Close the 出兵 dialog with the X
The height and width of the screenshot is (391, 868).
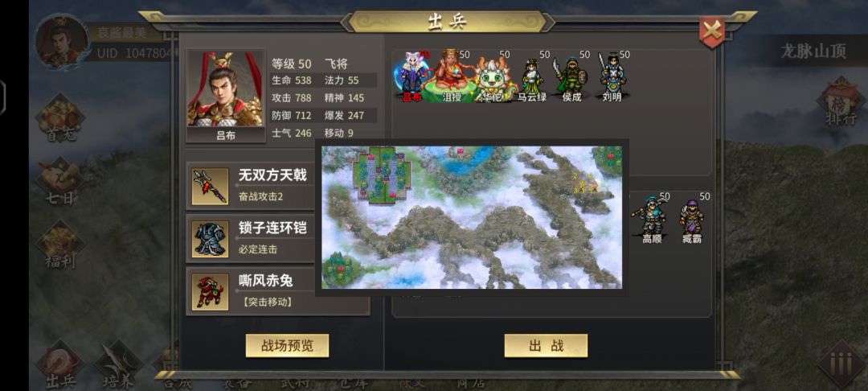(712, 31)
